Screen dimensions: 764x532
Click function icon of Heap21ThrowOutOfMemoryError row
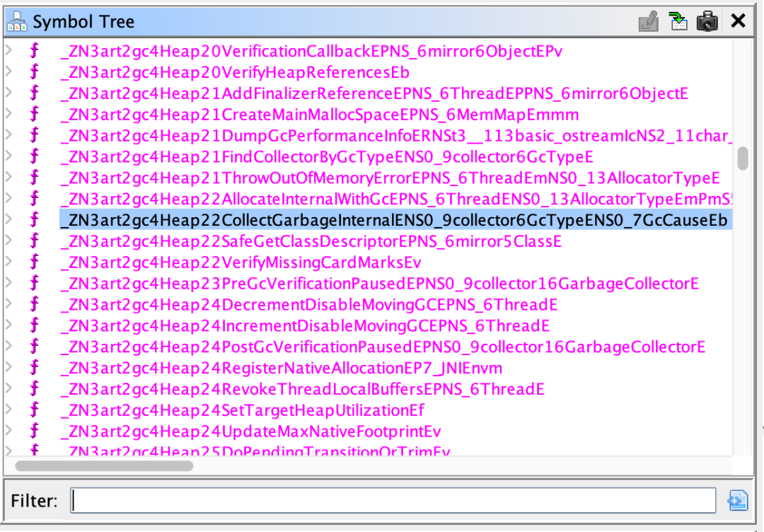pos(34,178)
